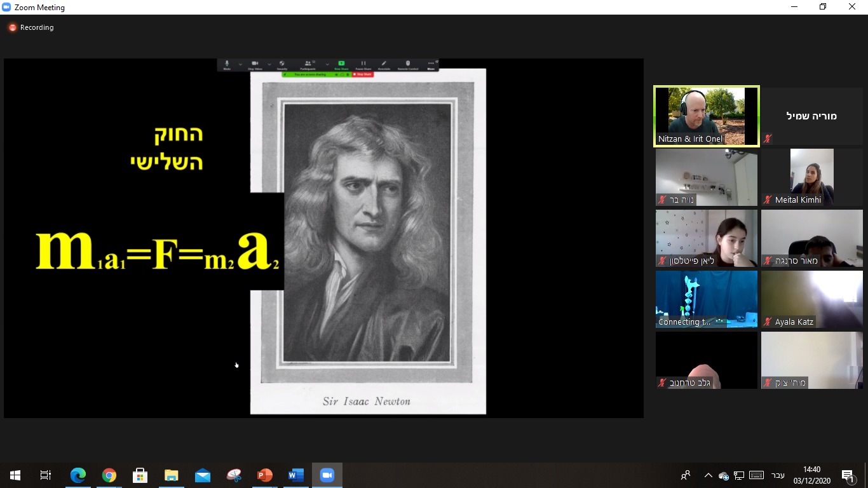Open Snip & Sketch taskbar icon

click(234, 475)
